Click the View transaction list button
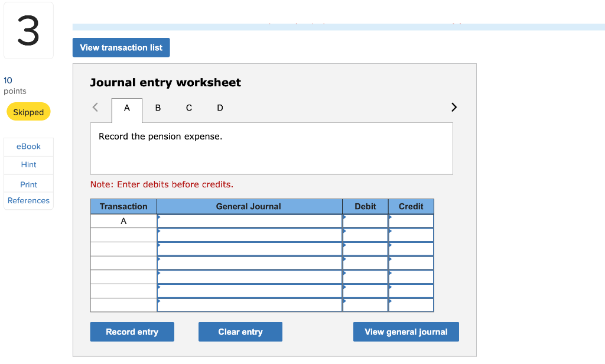 (x=121, y=47)
